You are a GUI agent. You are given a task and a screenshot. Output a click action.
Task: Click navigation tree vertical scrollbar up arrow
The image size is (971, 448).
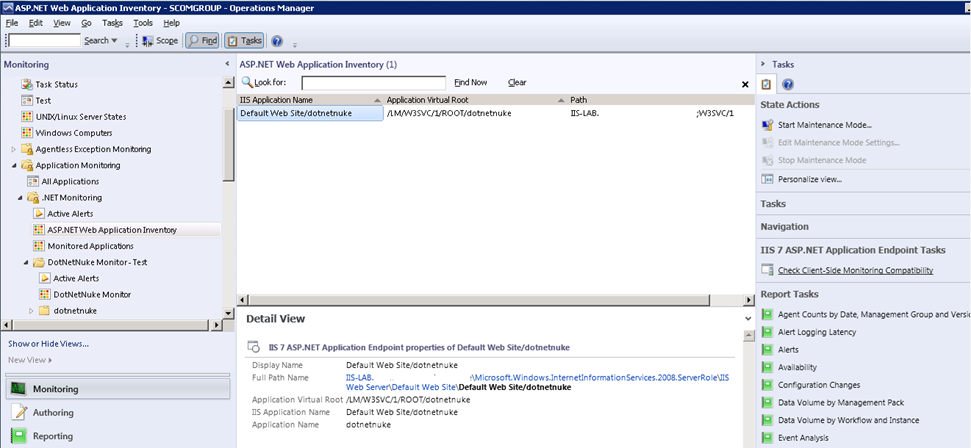[x=229, y=84]
